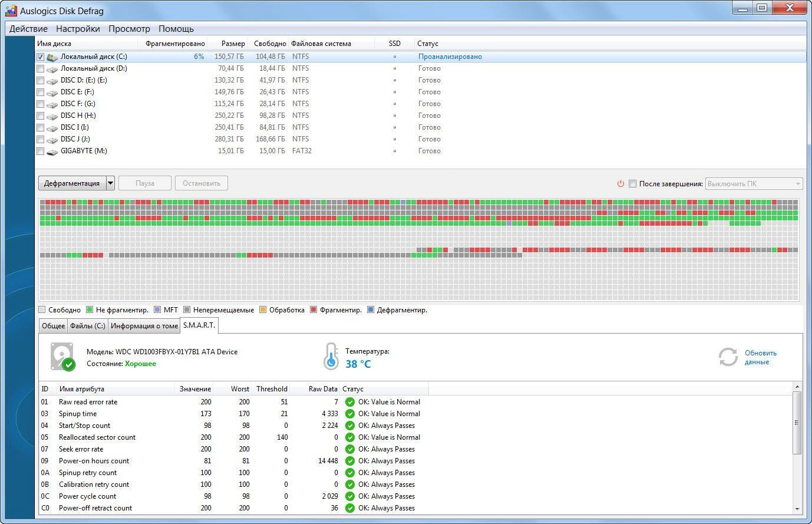Click the green OK icon for Spinup time
The image size is (812, 524).
pyautogui.click(x=350, y=414)
